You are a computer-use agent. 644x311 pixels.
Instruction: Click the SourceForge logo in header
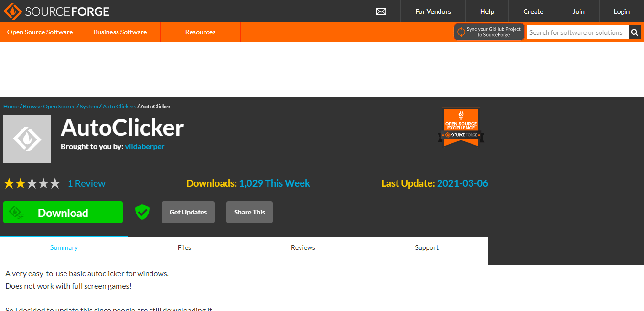coord(56,11)
